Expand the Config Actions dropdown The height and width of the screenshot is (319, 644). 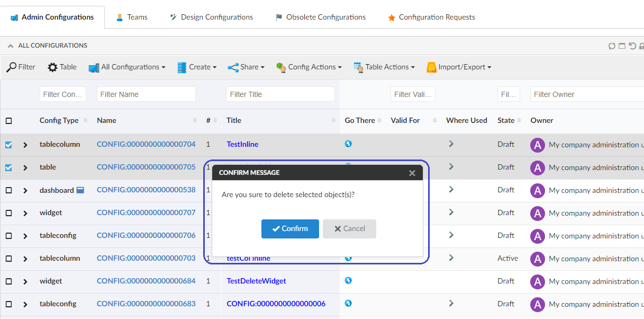309,67
